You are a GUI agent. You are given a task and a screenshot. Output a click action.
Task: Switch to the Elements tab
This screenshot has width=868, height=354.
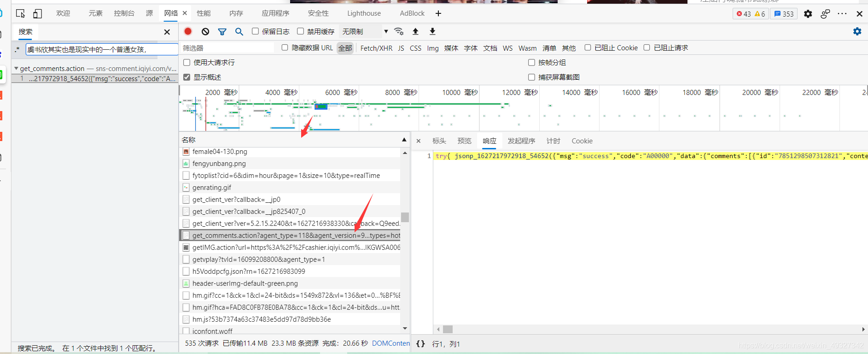click(95, 13)
